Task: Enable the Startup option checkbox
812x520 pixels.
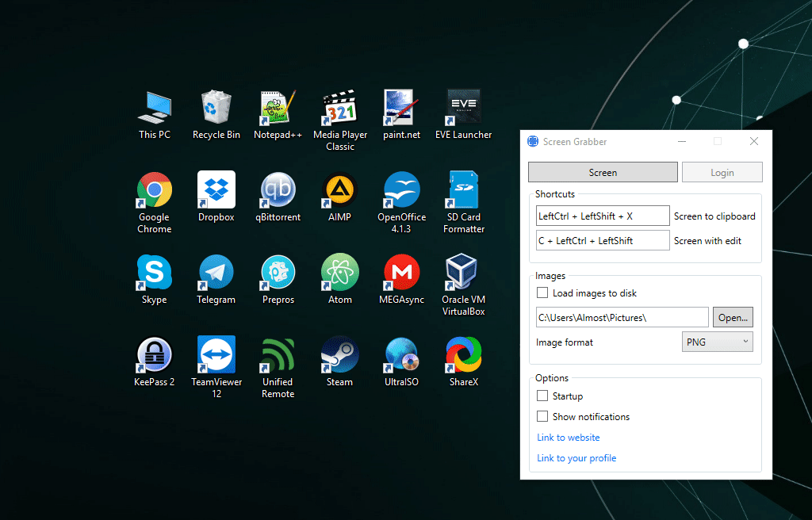Action: [x=542, y=396]
